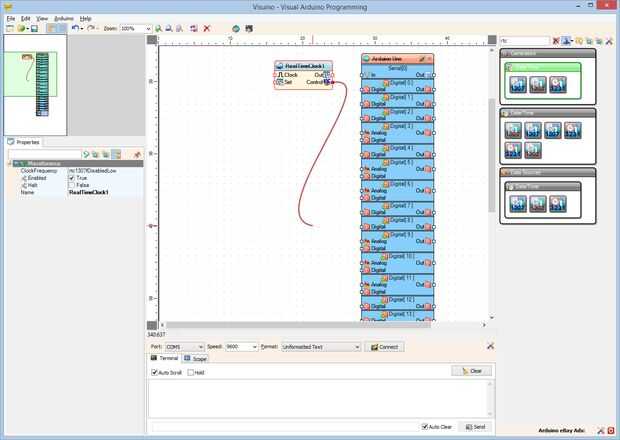Toggle the first highlighted view button after Save
Screen dimensions: 620x440
(x=51, y=28)
